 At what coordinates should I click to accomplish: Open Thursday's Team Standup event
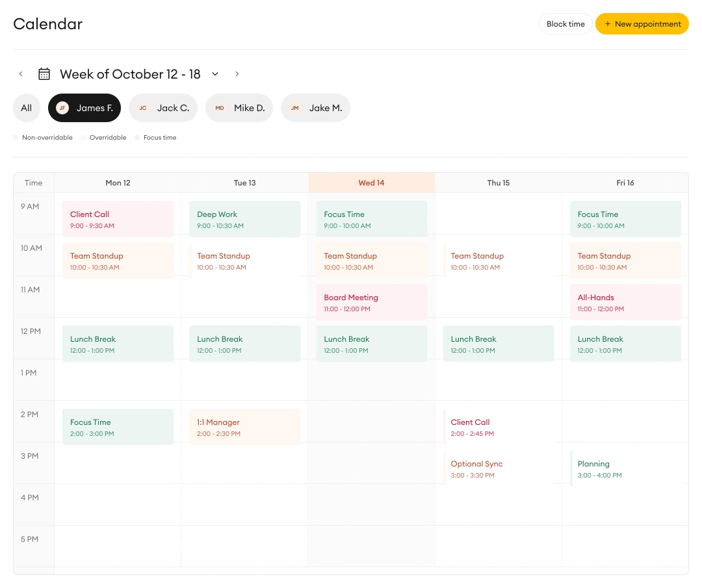coord(499,261)
